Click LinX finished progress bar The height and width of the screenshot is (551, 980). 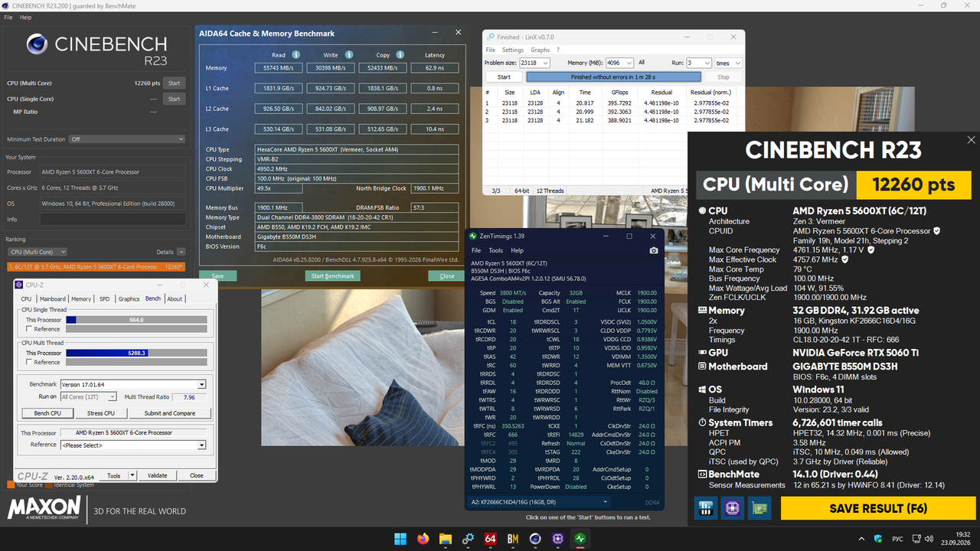[x=613, y=77]
